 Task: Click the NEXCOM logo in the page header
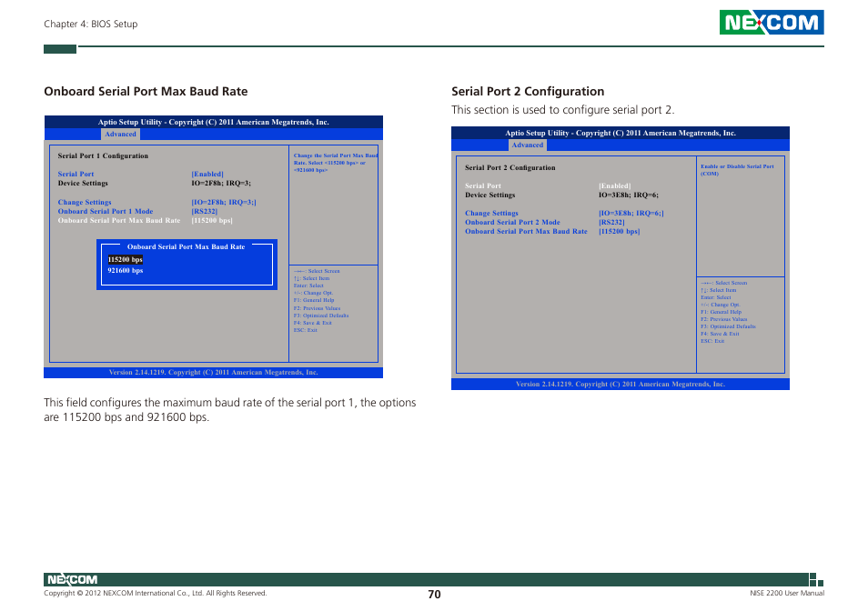(x=772, y=23)
